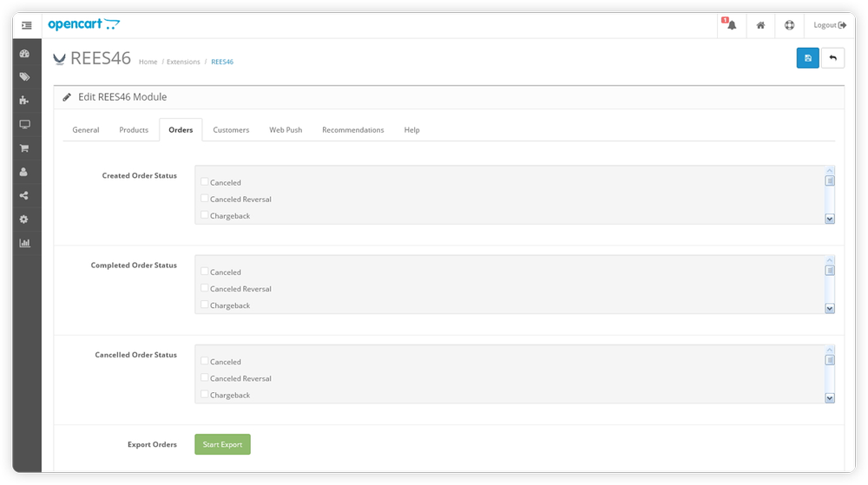The width and height of the screenshot is (868, 485).
Task: Click scroll down arrow in Completed Order Status list
Action: pyautogui.click(x=829, y=309)
